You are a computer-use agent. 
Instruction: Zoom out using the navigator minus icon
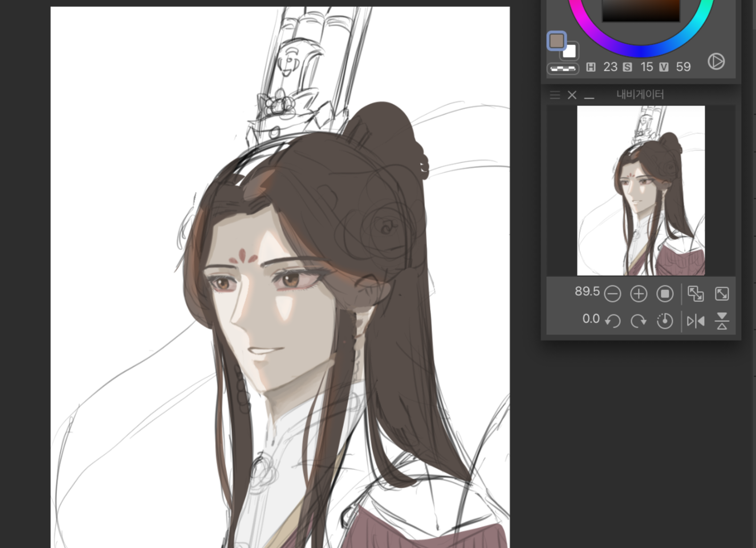coord(612,294)
